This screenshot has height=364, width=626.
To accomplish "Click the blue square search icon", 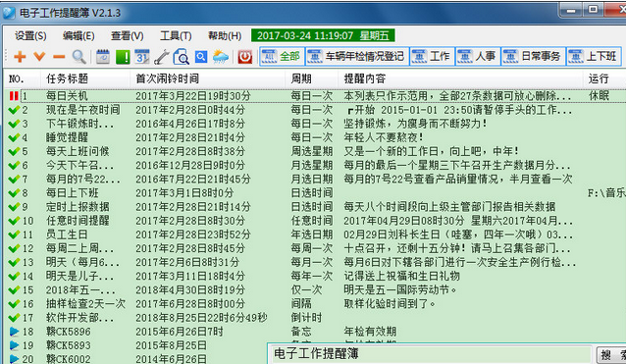I will click(201, 57).
